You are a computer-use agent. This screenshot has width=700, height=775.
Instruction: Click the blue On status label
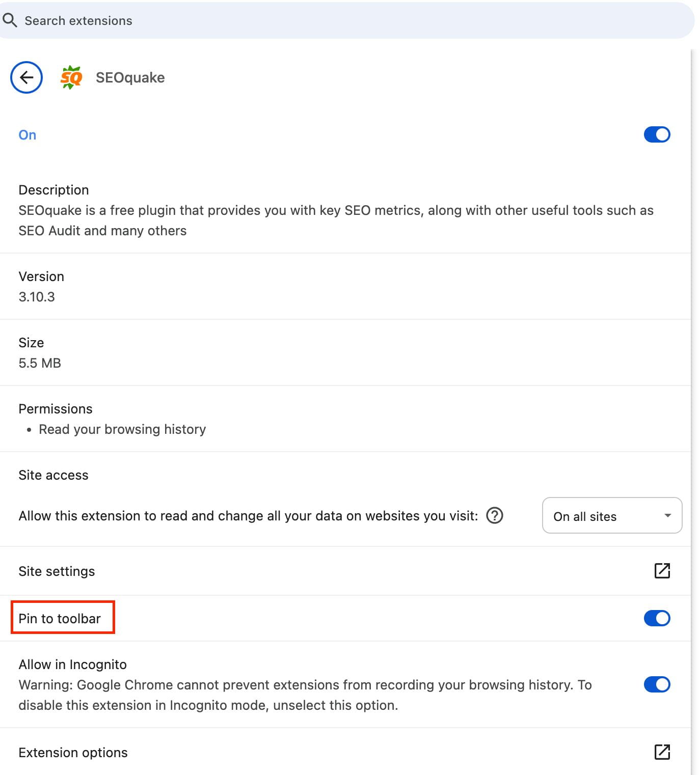[x=28, y=135]
